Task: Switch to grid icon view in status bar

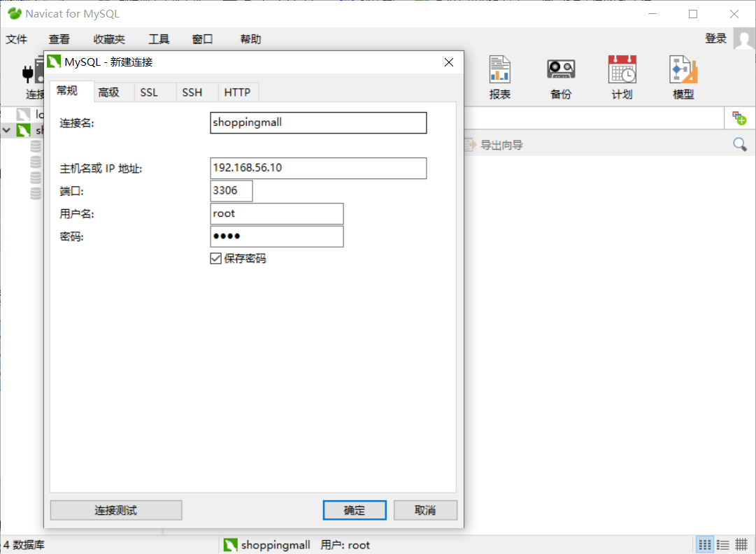Action: click(x=704, y=545)
